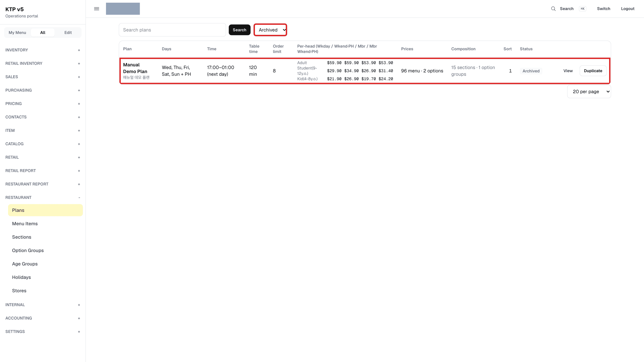644x362 pixels.
Task: Expand the ACCOUNTING section
Action: (x=43, y=318)
